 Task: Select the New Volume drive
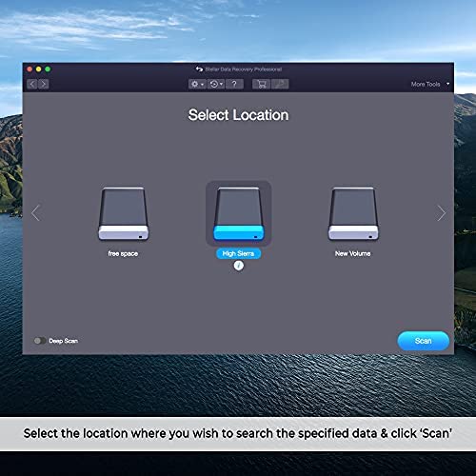(353, 214)
